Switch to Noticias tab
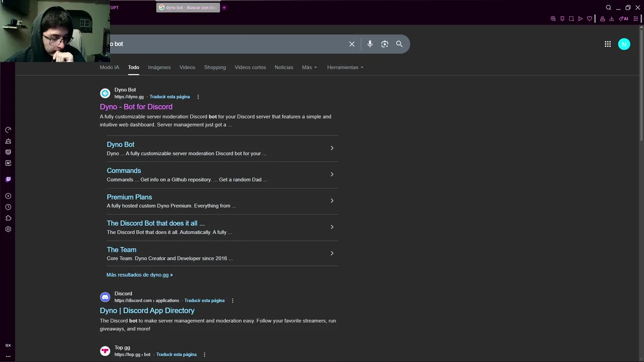The height and width of the screenshot is (362, 644). pyautogui.click(x=284, y=67)
